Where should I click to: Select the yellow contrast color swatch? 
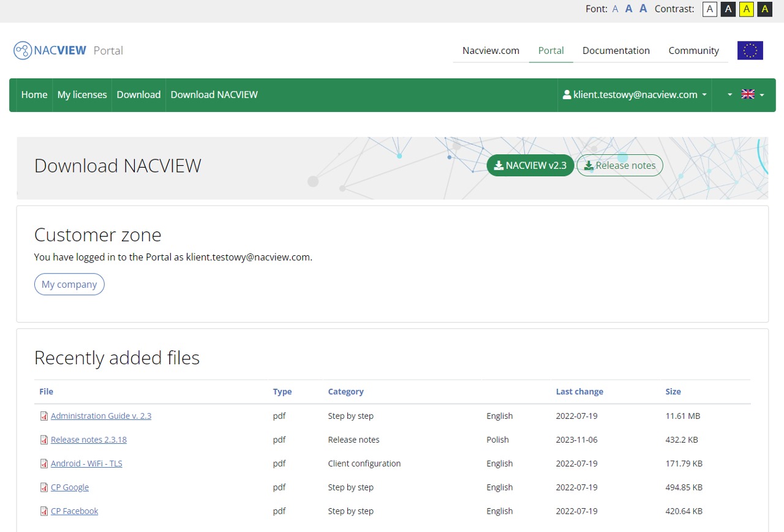point(746,9)
